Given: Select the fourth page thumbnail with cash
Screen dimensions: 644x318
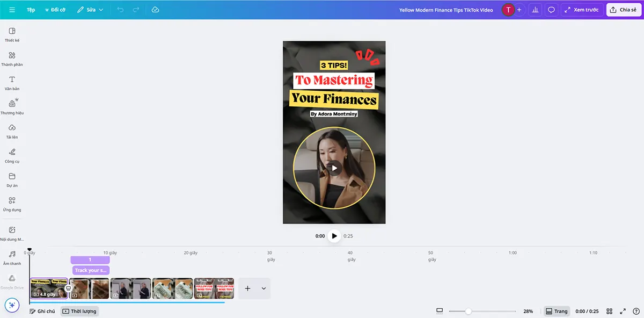Looking at the screenshot, I should [x=173, y=288].
